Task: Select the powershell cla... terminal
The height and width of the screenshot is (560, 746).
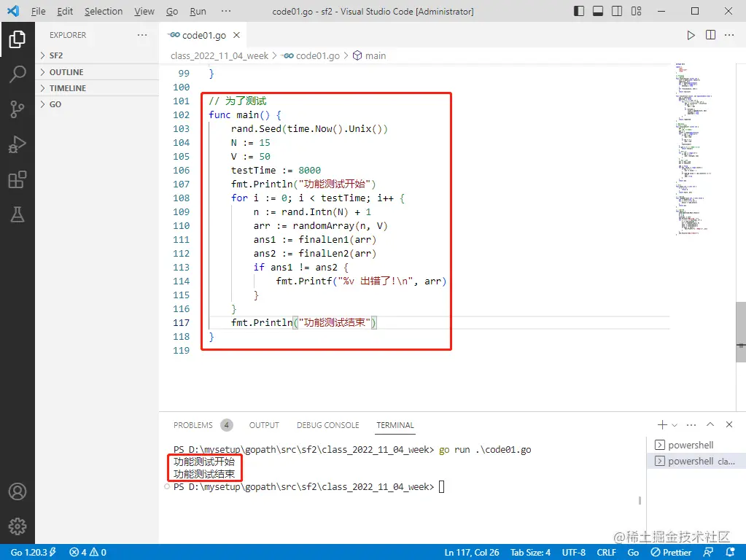Action: (x=696, y=461)
